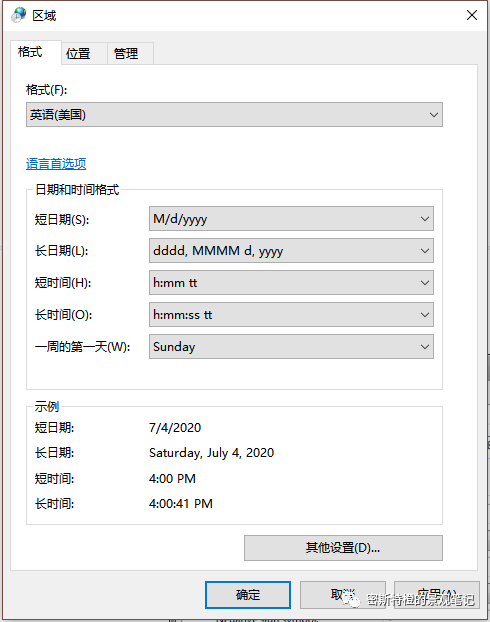Click the 示例 group label
The image size is (490, 622).
coord(47,406)
